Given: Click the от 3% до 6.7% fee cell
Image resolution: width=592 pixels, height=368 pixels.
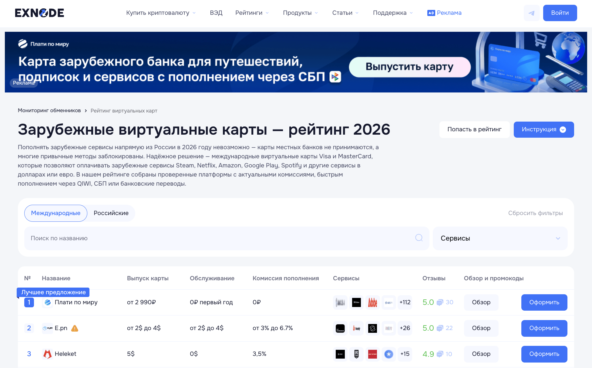Looking at the screenshot, I should click(x=273, y=328).
